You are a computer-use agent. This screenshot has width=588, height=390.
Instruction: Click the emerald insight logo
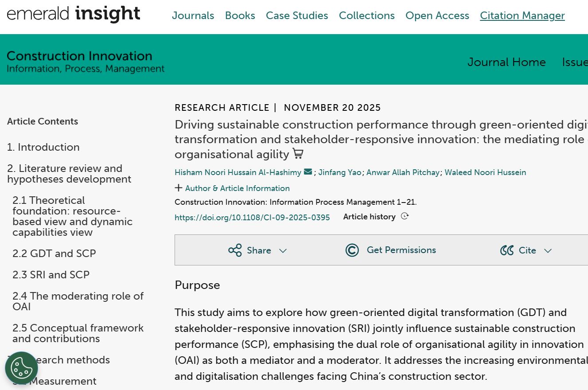pyautogui.click(x=74, y=15)
